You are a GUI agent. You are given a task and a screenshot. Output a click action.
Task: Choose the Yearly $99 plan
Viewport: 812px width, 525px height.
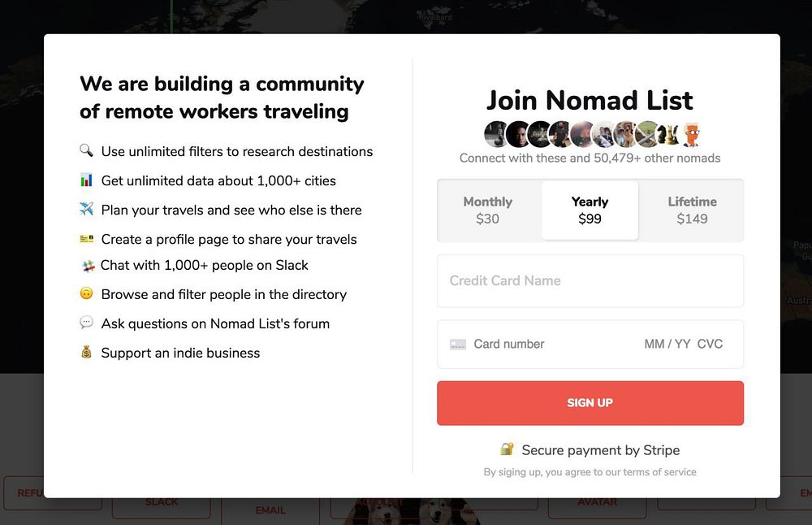590,210
